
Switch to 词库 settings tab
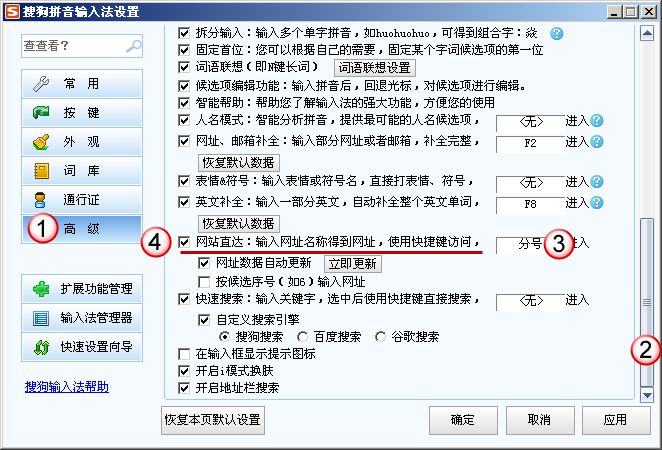(x=82, y=171)
